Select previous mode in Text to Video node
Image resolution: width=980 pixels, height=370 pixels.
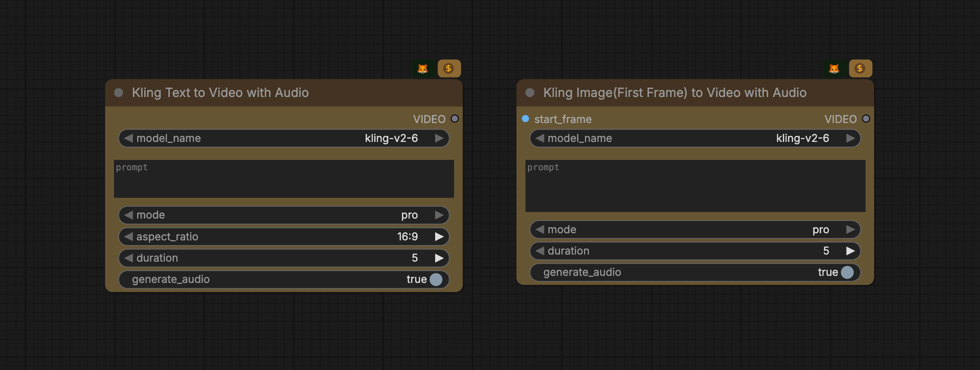pos(128,215)
